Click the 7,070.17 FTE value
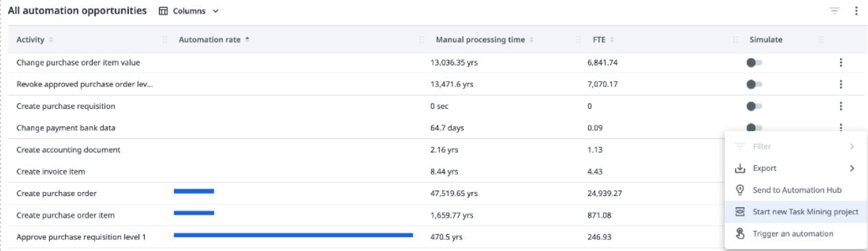This screenshot has width=868, height=251. click(x=603, y=84)
